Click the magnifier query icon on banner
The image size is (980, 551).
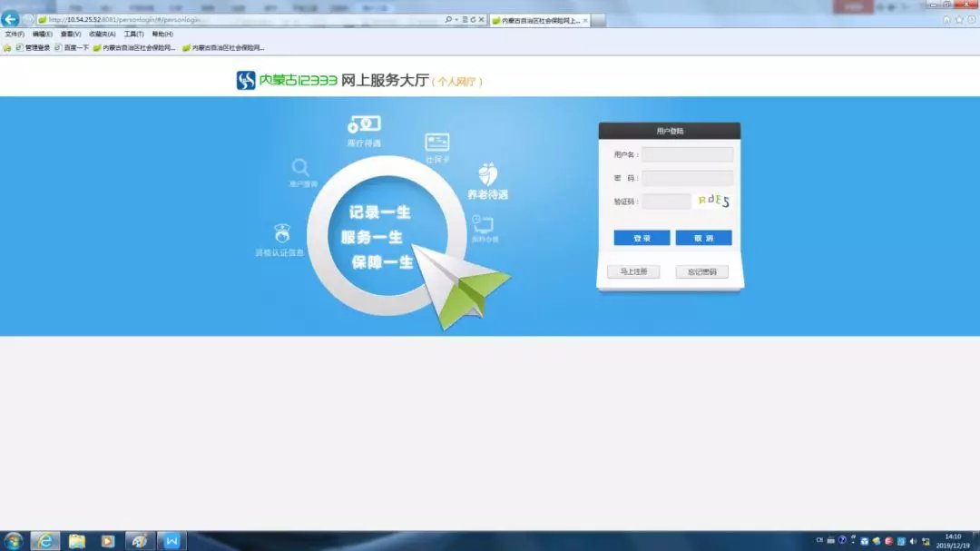click(x=300, y=167)
